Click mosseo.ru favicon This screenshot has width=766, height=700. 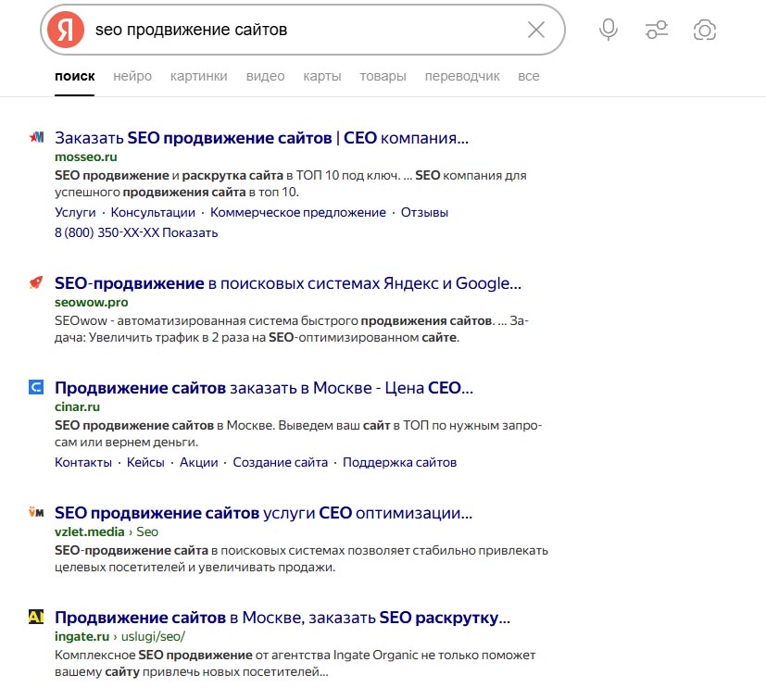pos(36,137)
